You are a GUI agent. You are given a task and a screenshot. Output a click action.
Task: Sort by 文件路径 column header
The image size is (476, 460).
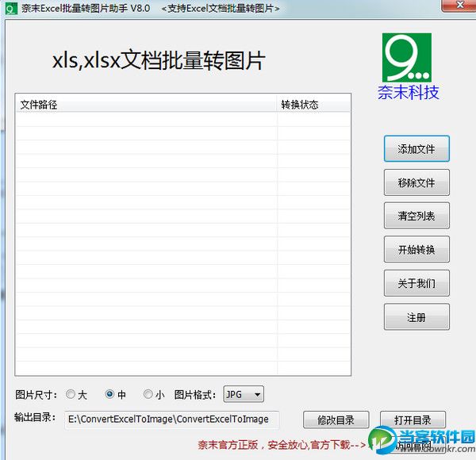146,105
